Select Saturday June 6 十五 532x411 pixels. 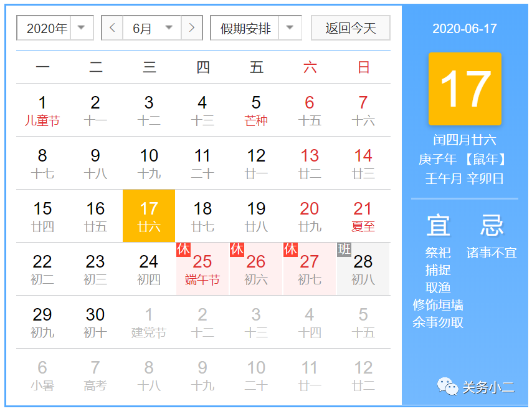click(x=310, y=110)
